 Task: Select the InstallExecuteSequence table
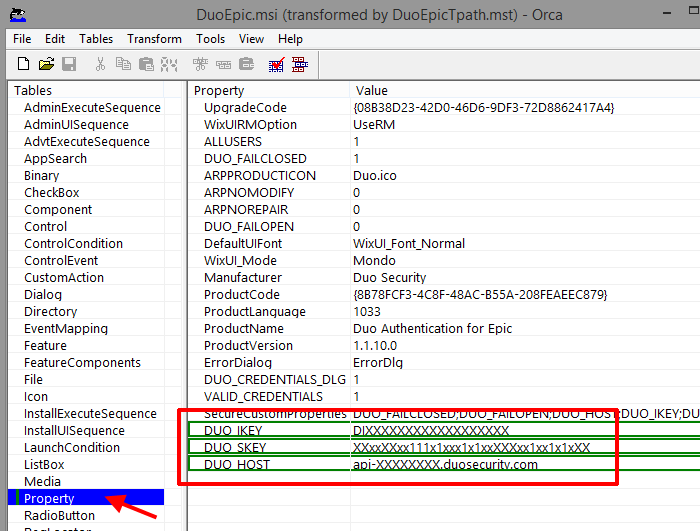(90, 414)
